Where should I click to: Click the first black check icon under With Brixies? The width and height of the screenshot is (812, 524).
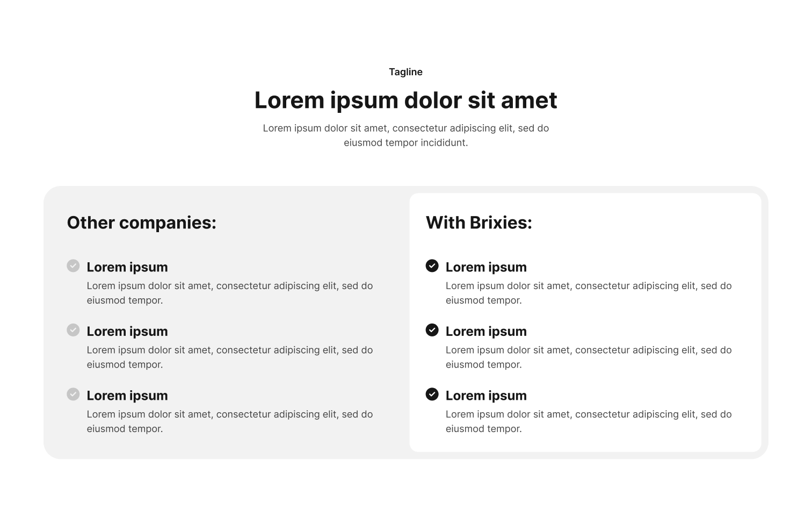(x=432, y=266)
